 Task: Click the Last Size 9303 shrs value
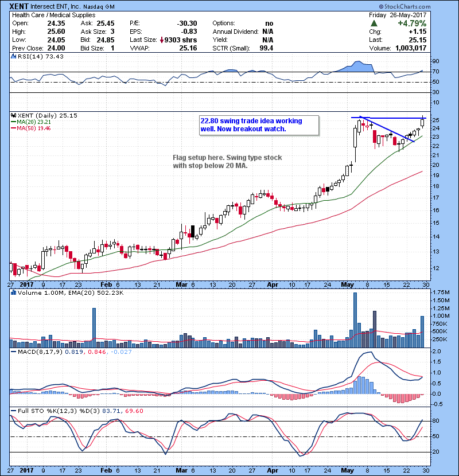pos(180,40)
